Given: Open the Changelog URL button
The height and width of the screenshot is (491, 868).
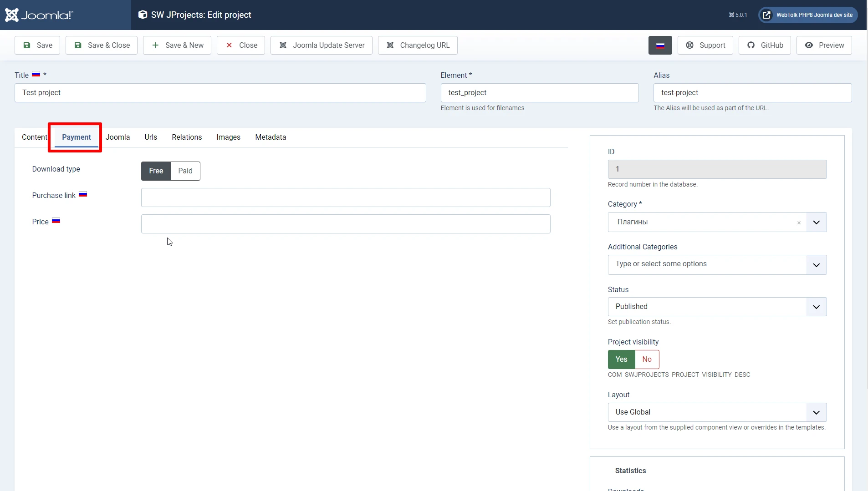Looking at the screenshot, I should [418, 46].
